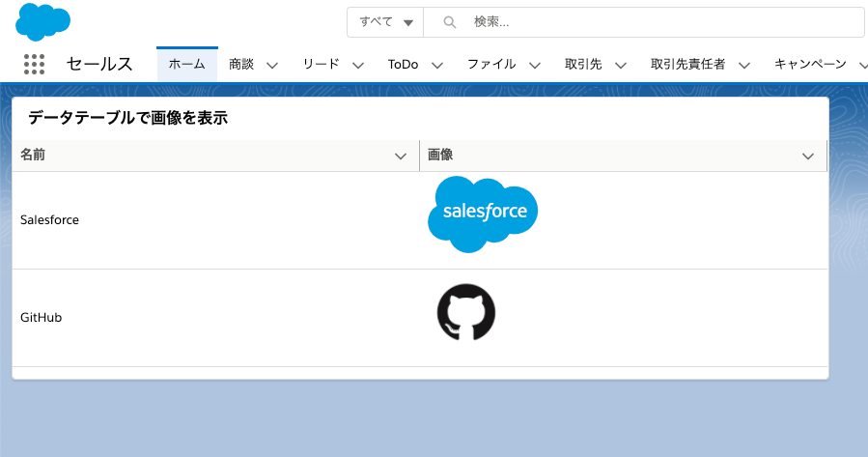This screenshot has height=457, width=868.
Task: Open the App Launcher dots grid
Action: [x=35, y=65]
